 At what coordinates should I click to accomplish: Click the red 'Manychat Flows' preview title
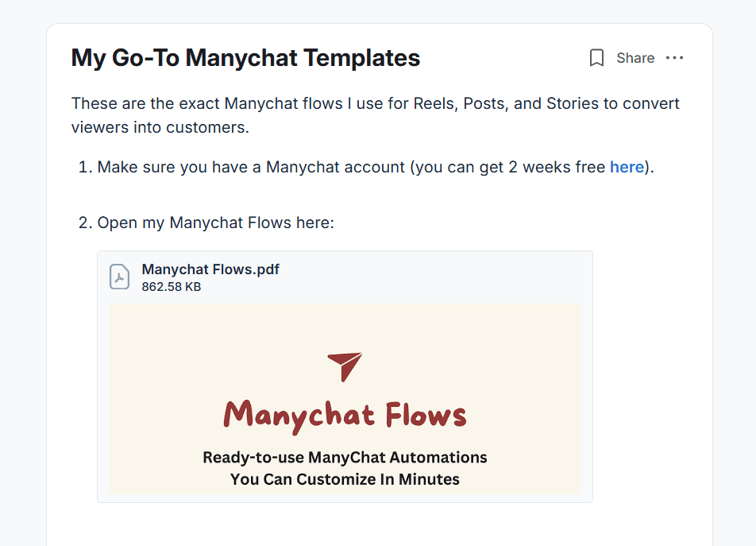tap(345, 416)
